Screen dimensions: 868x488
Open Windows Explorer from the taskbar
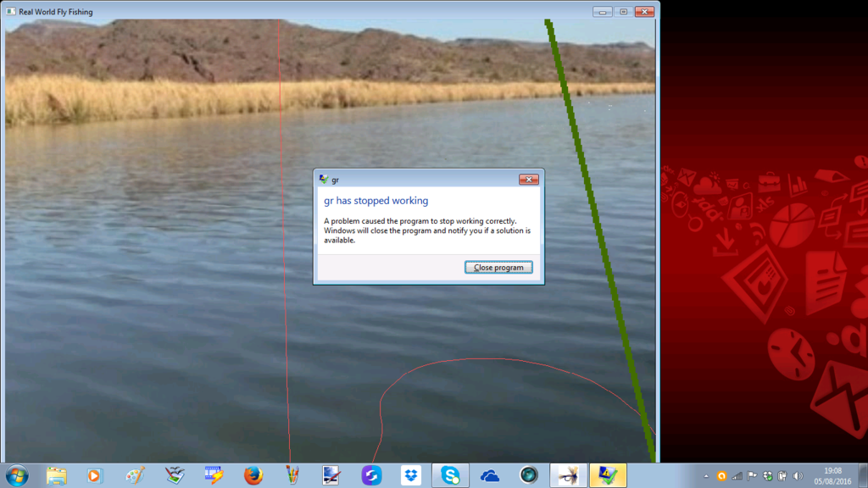click(x=57, y=475)
